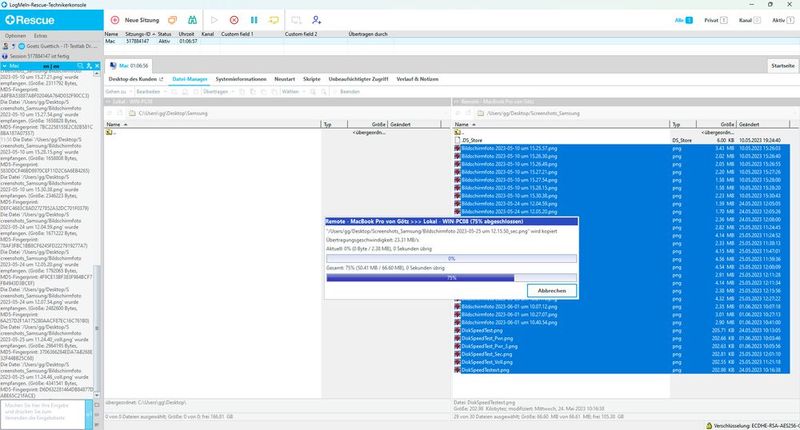Open the Bearbeiten dropdown in file manager
Viewport: 800px width, 430px height.
coord(149,91)
